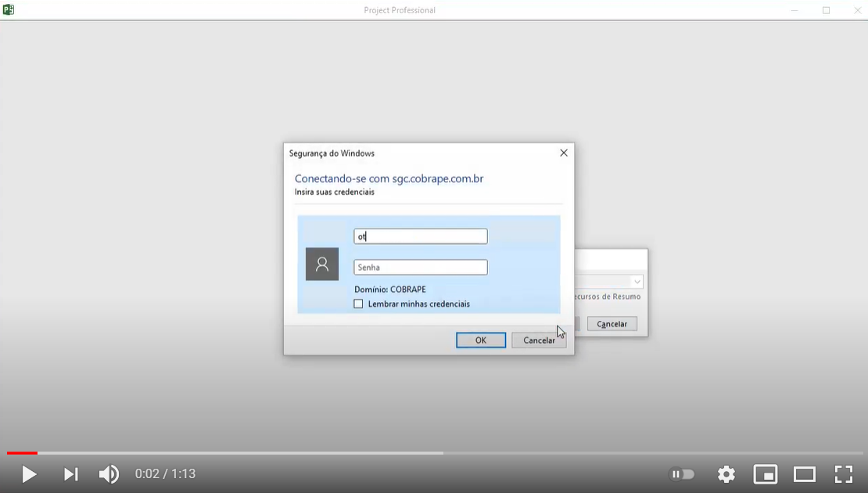Click Cancelar in the background dialog
This screenshot has height=493, width=868.
pyautogui.click(x=612, y=324)
